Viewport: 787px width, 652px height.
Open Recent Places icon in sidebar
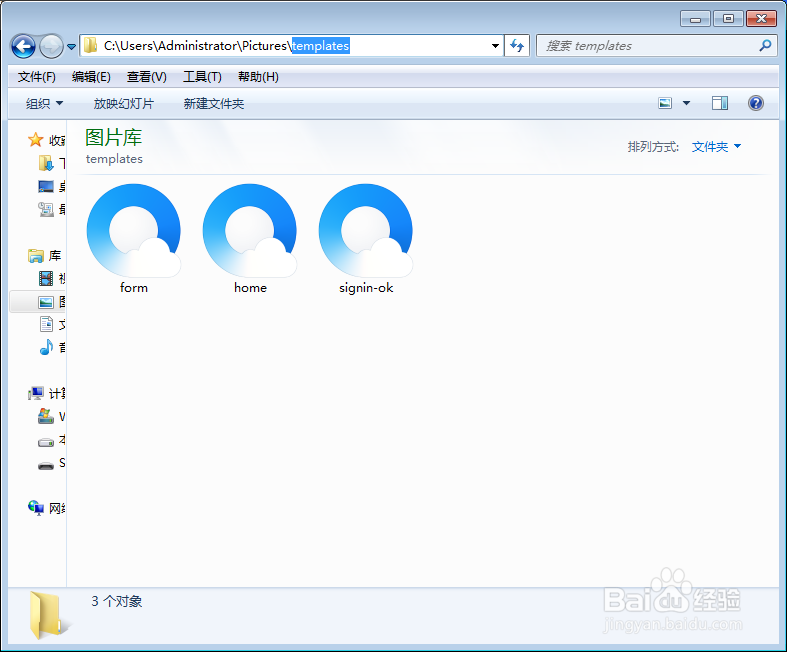coord(46,209)
